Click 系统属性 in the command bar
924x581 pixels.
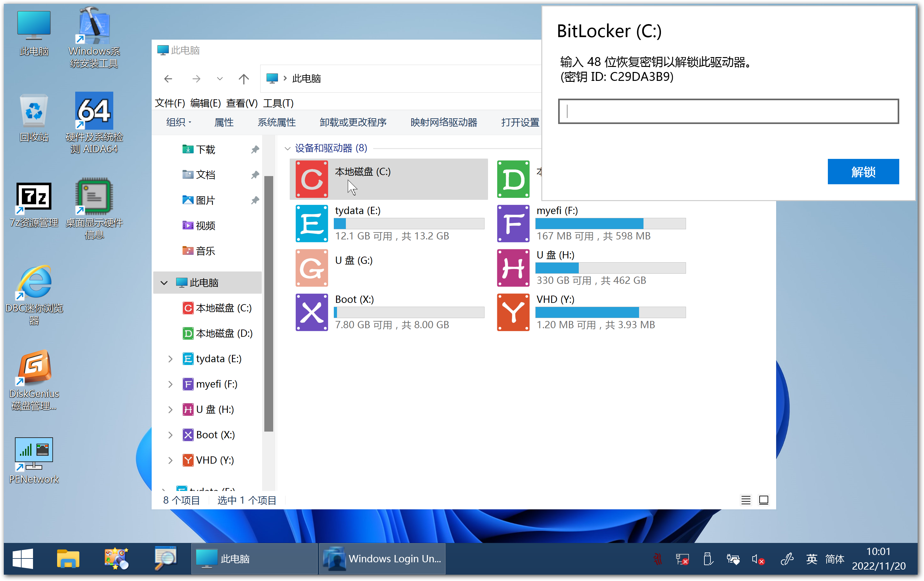(277, 122)
